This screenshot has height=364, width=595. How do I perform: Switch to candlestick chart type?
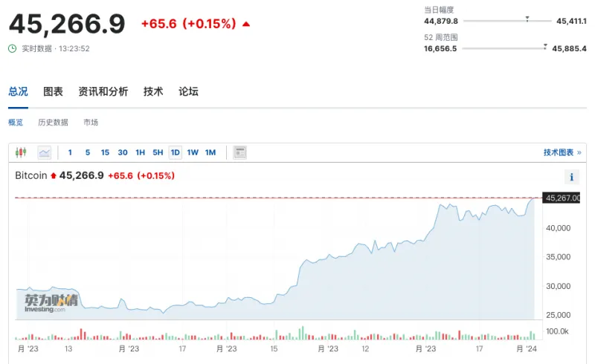tap(21, 152)
